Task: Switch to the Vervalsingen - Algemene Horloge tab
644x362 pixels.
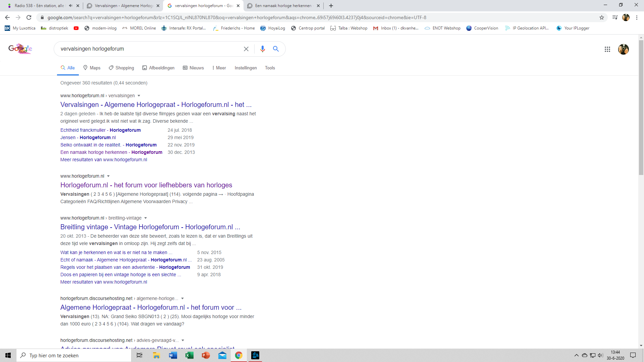Action: [x=123, y=6]
